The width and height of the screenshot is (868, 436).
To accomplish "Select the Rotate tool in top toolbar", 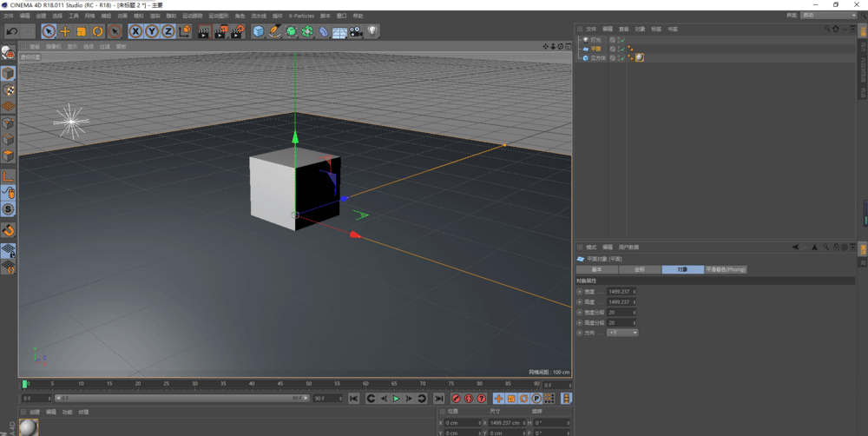I will click(x=97, y=31).
